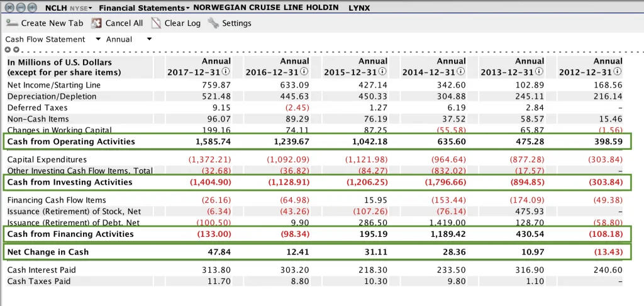644x306 pixels.
Task: Select the Net Change in Cash label
Action: pos(48,252)
